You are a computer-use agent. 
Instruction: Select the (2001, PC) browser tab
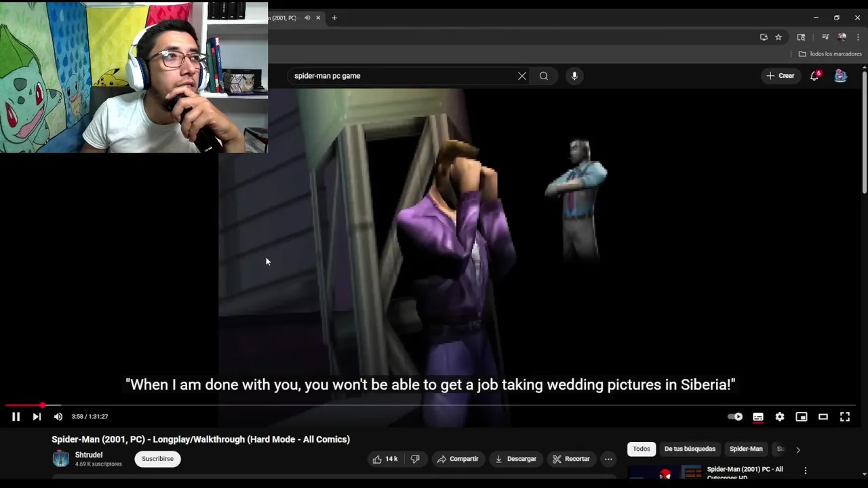284,18
